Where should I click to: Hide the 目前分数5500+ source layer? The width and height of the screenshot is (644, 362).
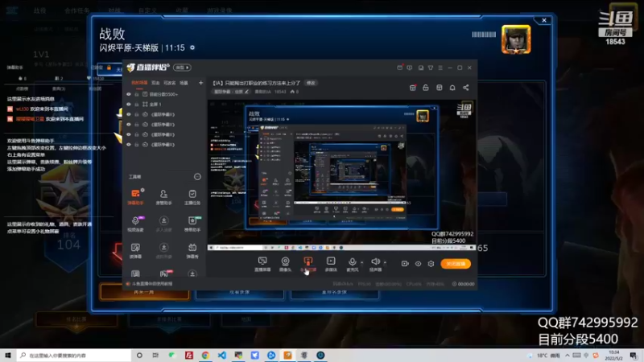129,94
